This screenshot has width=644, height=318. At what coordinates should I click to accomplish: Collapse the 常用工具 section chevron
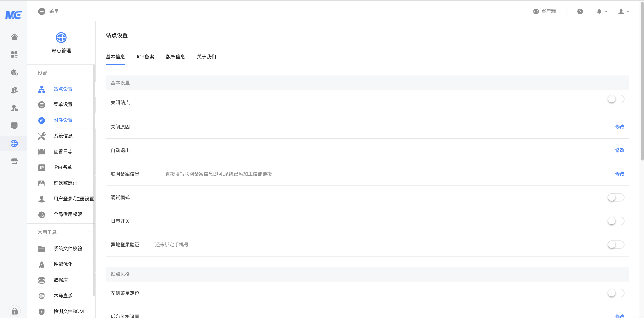(89, 231)
